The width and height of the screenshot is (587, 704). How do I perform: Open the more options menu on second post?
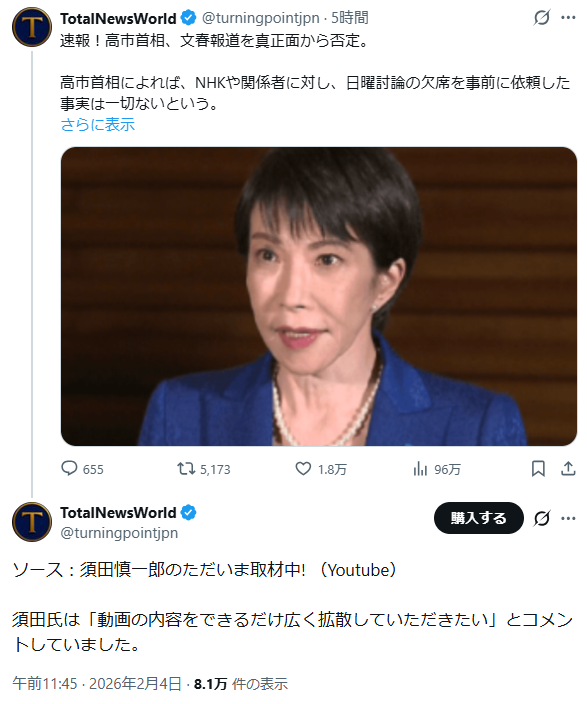pos(568,519)
